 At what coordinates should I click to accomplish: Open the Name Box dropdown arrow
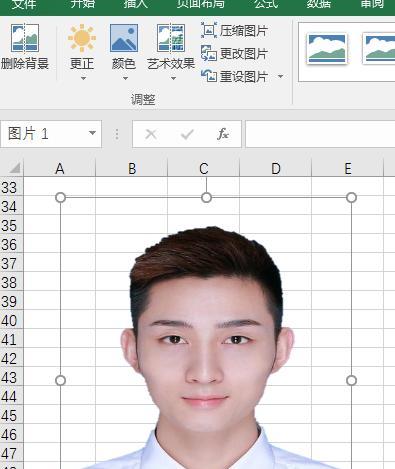[x=92, y=133]
